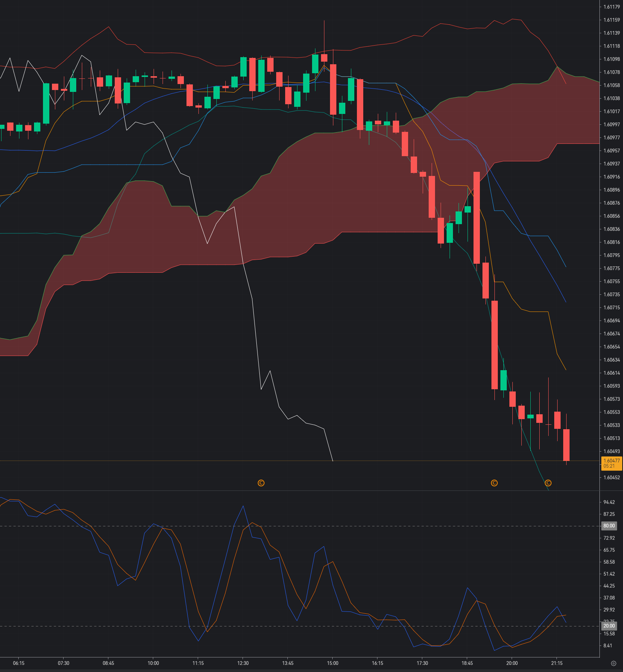623x672 pixels.
Task: Click the 1.60694 price axis label
Action: (611, 320)
